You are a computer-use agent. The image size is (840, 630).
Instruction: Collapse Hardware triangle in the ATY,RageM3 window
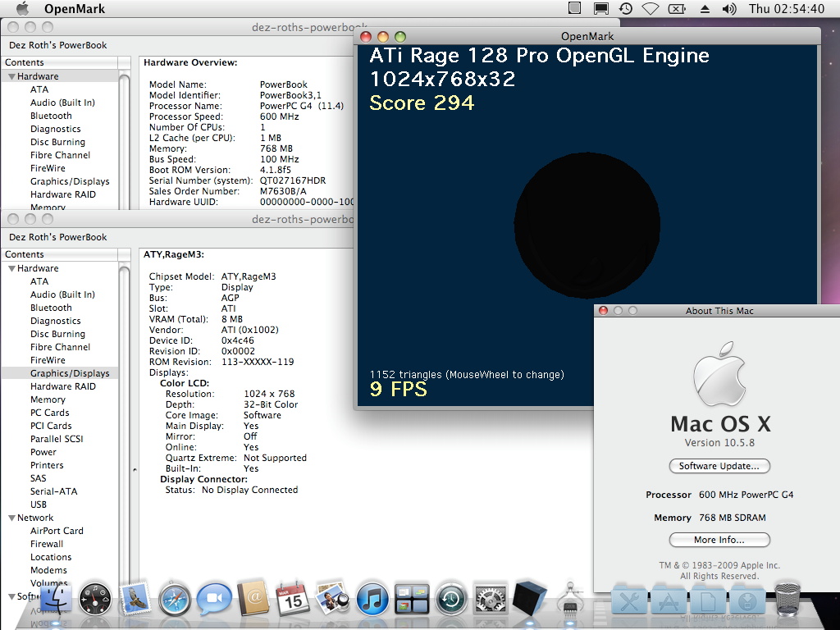[x=12, y=268]
